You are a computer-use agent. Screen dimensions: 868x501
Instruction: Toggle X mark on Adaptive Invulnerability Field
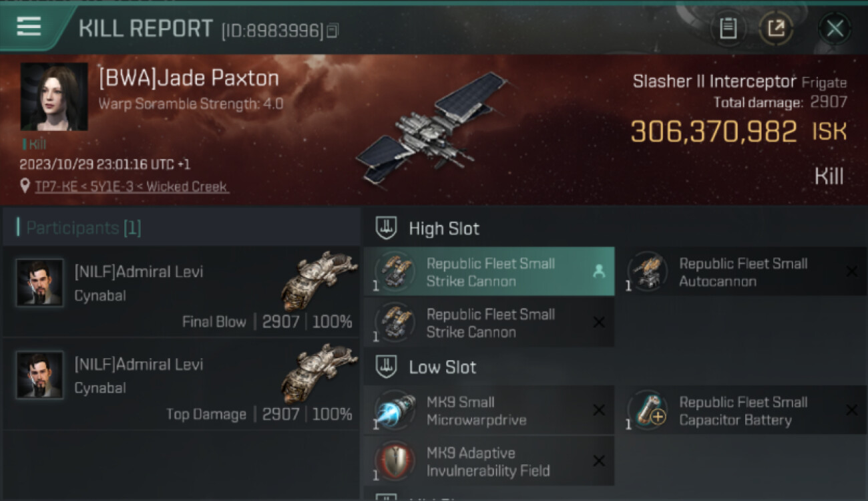(599, 462)
